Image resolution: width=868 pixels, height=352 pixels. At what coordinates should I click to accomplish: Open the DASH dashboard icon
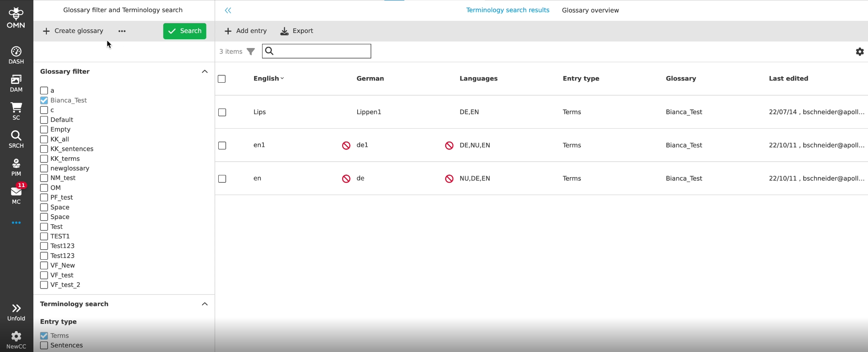[x=16, y=55]
